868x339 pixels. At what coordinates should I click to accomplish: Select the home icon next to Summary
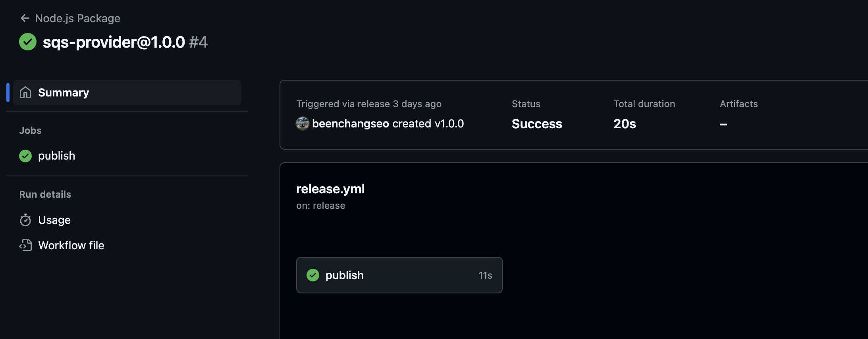click(26, 92)
